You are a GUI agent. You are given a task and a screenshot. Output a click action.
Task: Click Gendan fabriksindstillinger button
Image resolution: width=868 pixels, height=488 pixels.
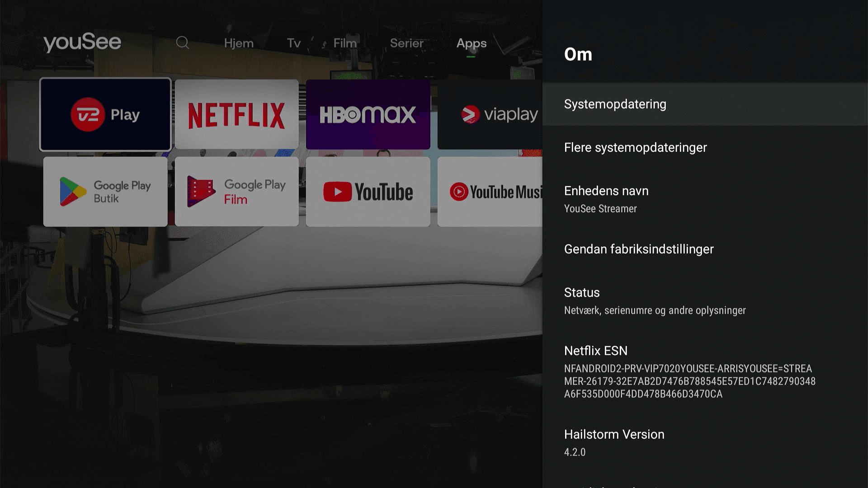pos(640,249)
